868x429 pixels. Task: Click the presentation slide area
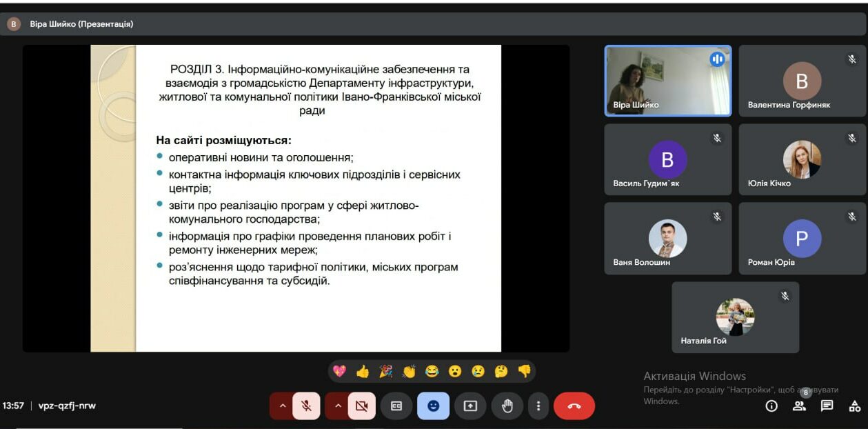click(x=296, y=199)
